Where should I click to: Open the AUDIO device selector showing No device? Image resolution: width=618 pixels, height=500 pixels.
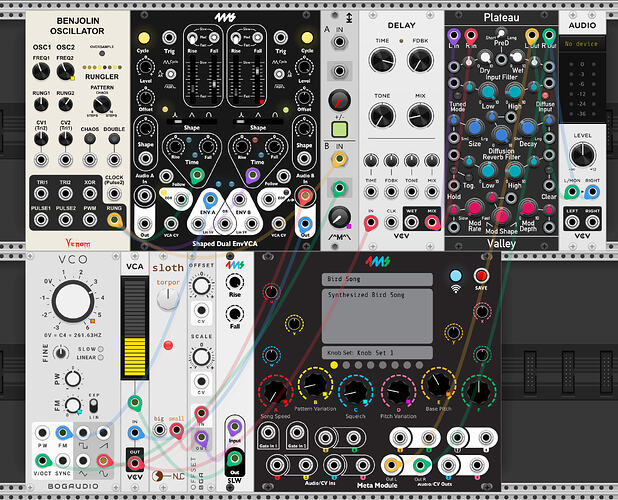tap(582, 43)
